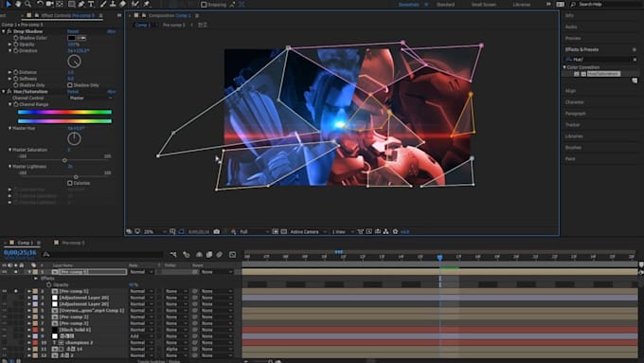Toggle solo switch of layer 2
This screenshot has height=363, width=644.
point(16,291)
